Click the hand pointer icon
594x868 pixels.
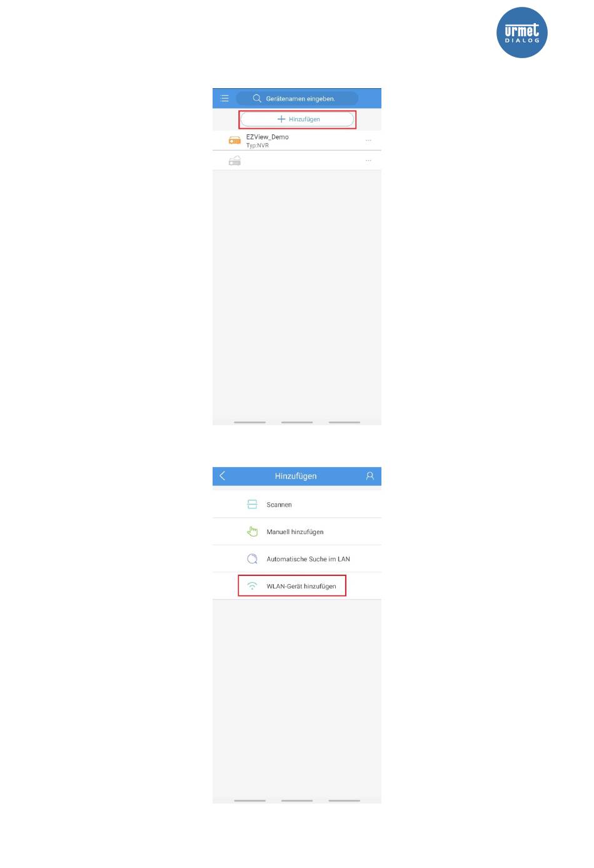point(252,532)
